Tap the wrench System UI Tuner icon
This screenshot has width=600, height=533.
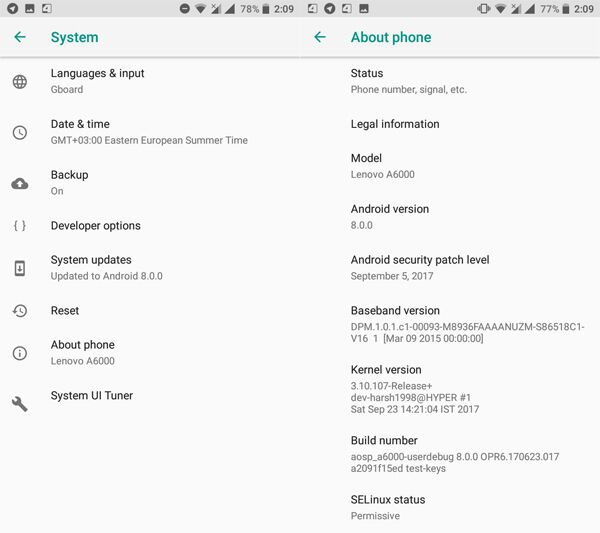click(20, 404)
